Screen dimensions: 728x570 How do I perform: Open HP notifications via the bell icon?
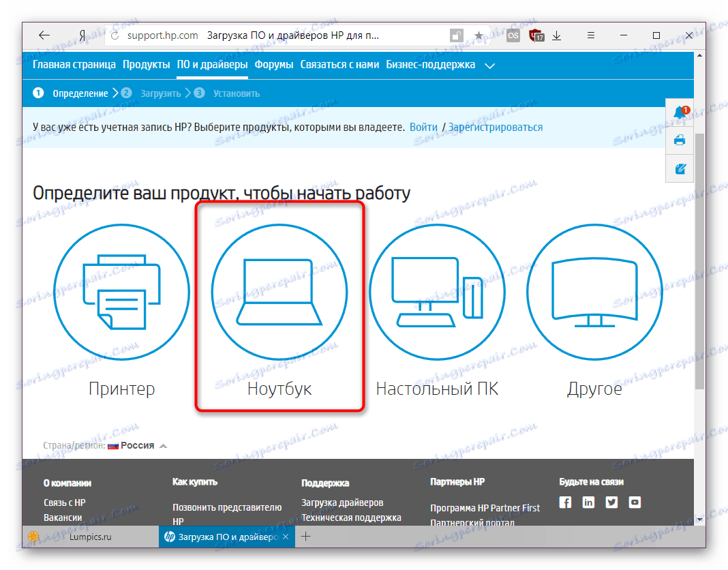click(x=679, y=112)
